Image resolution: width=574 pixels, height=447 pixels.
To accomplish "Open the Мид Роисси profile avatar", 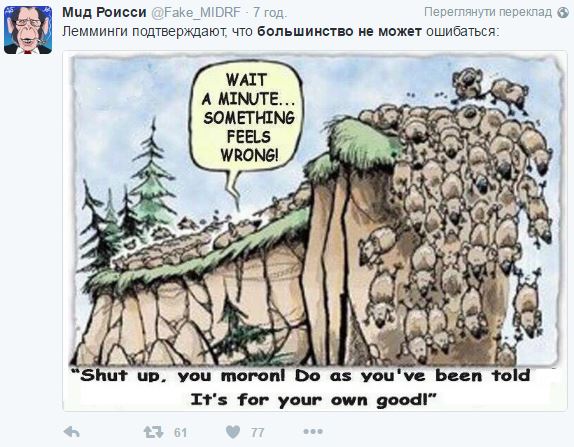I will point(28,30).
